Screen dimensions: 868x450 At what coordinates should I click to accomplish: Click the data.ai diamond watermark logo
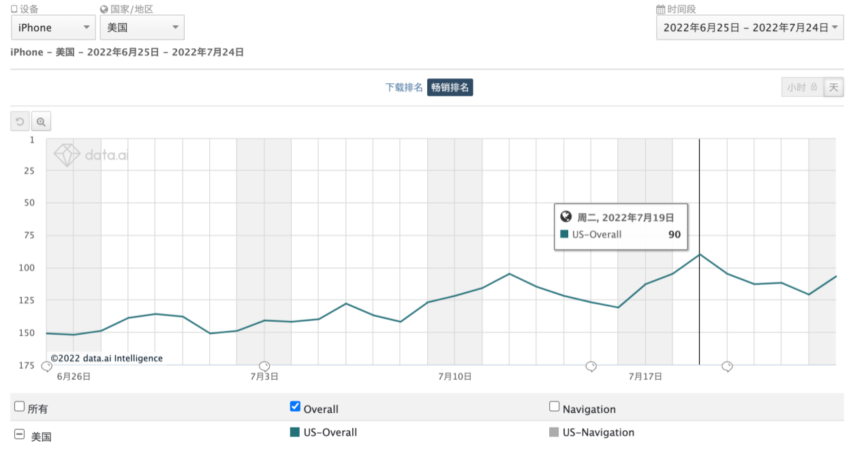point(67,155)
